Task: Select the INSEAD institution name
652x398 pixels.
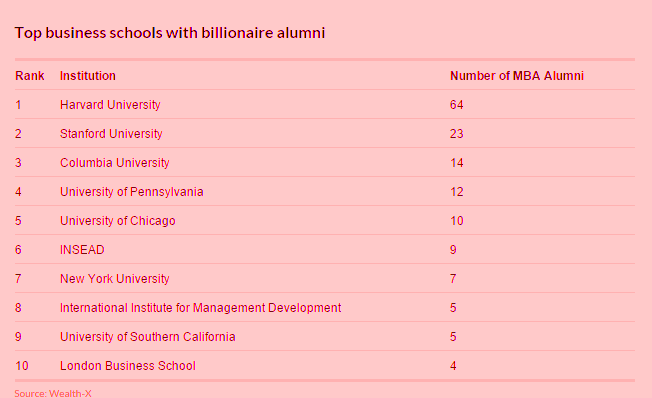Action: (82, 250)
